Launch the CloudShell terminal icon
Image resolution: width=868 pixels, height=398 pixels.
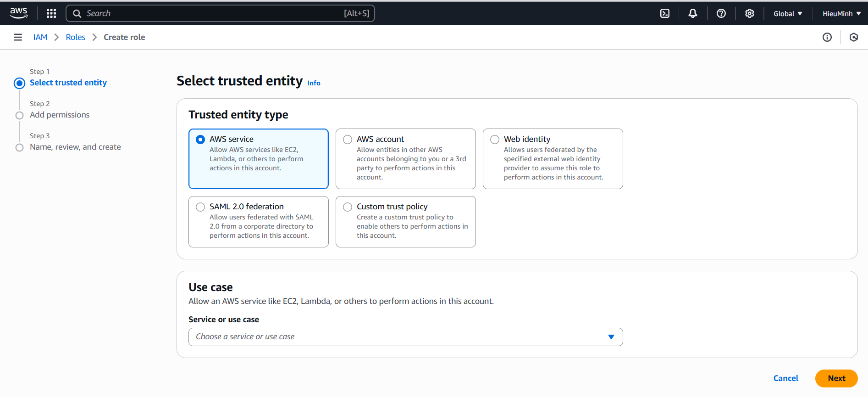click(665, 13)
